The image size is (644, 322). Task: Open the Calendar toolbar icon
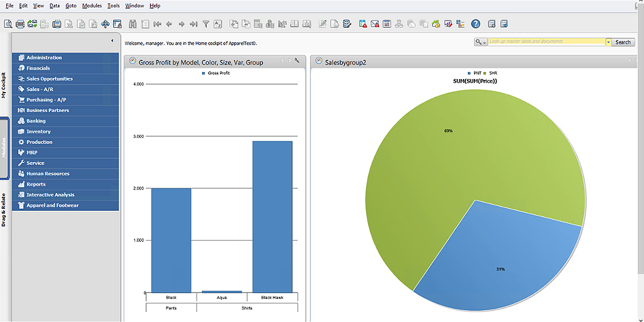point(387,24)
